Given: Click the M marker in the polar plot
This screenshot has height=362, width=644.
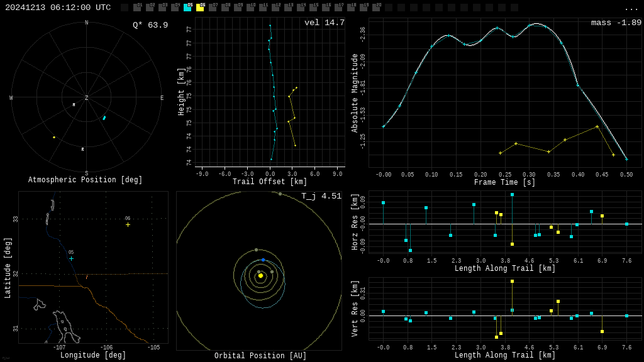Looking at the screenshot, I should [74, 105].
